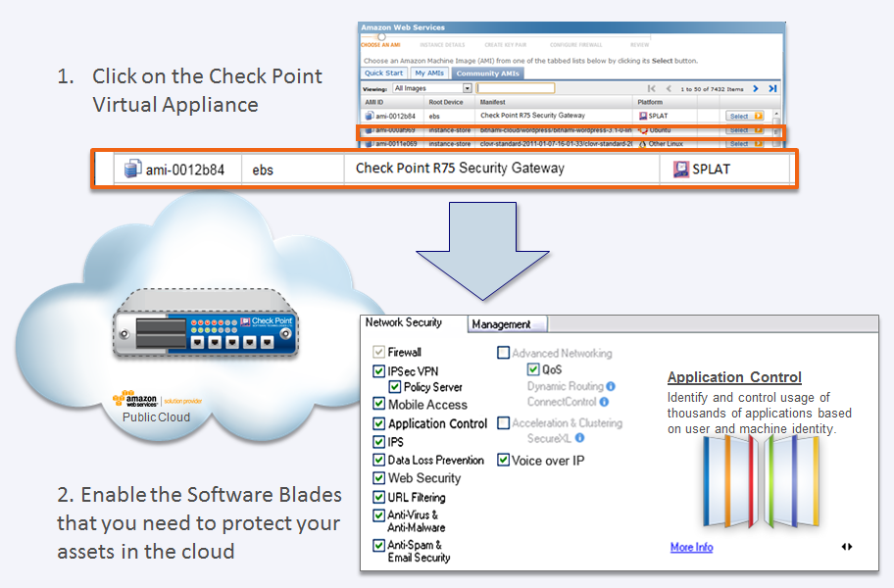The width and height of the screenshot is (894, 588).
Task: Toggle the Policy Server checkbox
Action: (394, 387)
